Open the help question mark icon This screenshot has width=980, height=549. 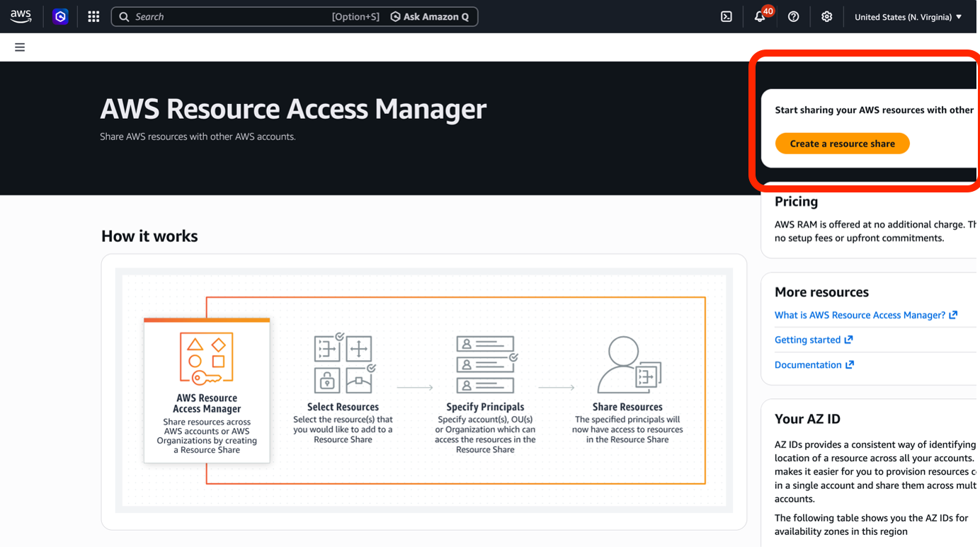[x=793, y=16]
